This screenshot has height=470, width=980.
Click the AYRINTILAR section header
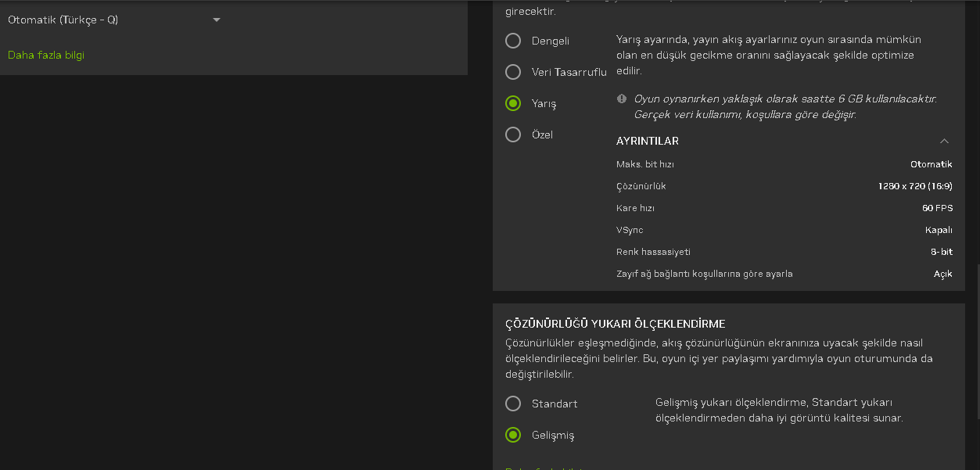click(x=648, y=142)
